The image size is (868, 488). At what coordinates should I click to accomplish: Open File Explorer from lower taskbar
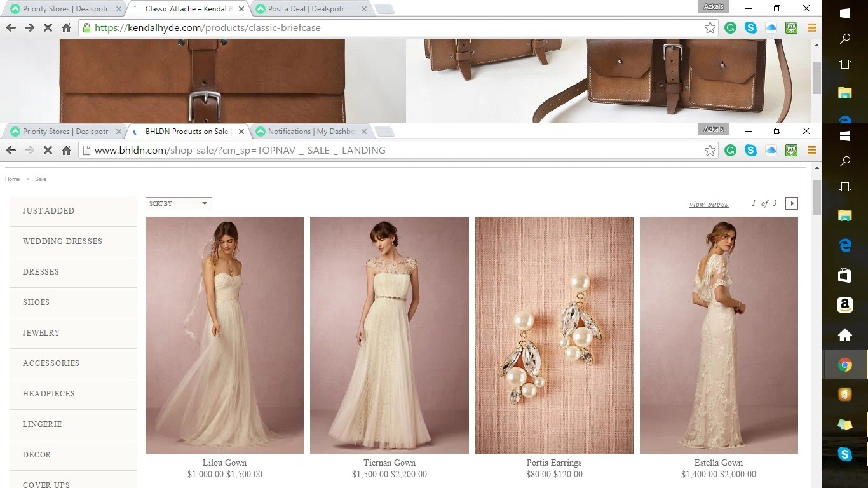(x=844, y=215)
